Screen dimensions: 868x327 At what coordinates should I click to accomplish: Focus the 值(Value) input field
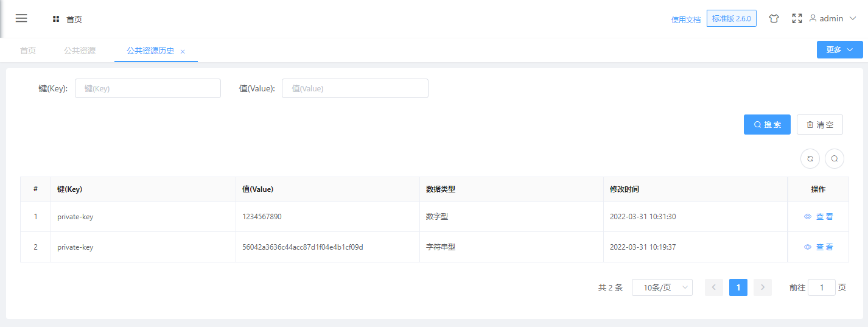coord(355,88)
